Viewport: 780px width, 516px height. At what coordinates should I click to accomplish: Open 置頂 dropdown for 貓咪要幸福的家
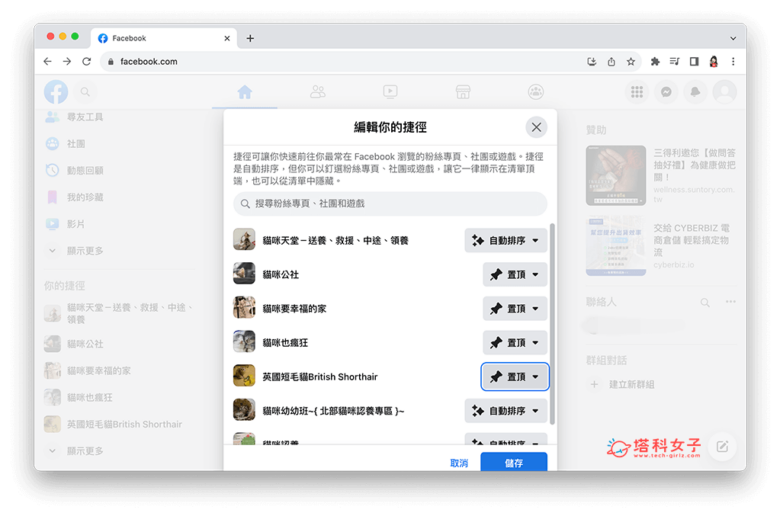tap(515, 309)
